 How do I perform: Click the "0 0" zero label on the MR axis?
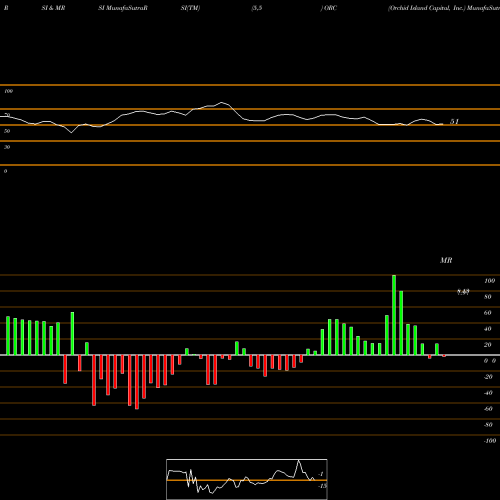tap(490, 361)
